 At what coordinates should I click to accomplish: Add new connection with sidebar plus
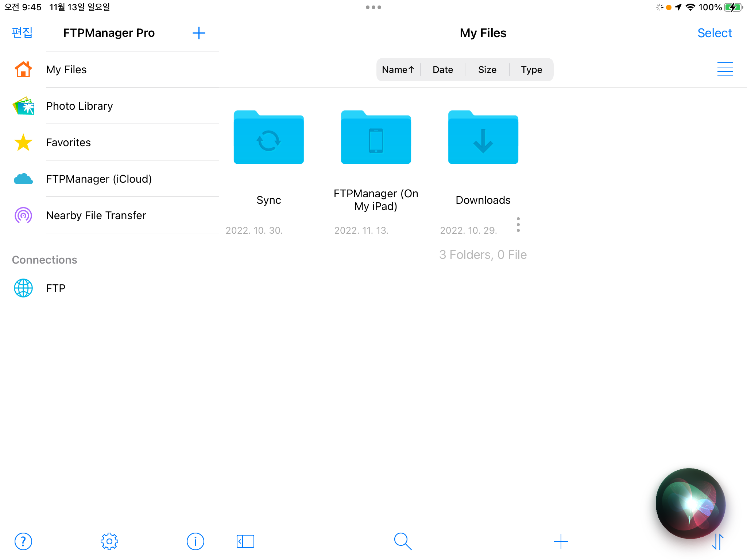(199, 33)
